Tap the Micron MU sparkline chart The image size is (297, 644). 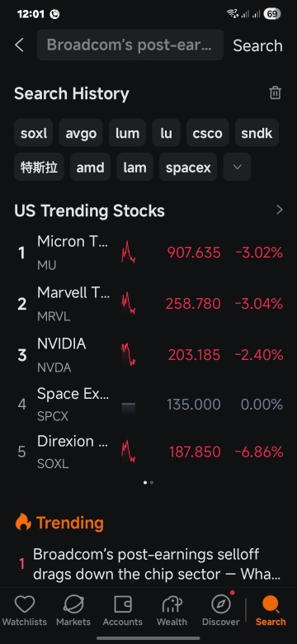(x=129, y=253)
